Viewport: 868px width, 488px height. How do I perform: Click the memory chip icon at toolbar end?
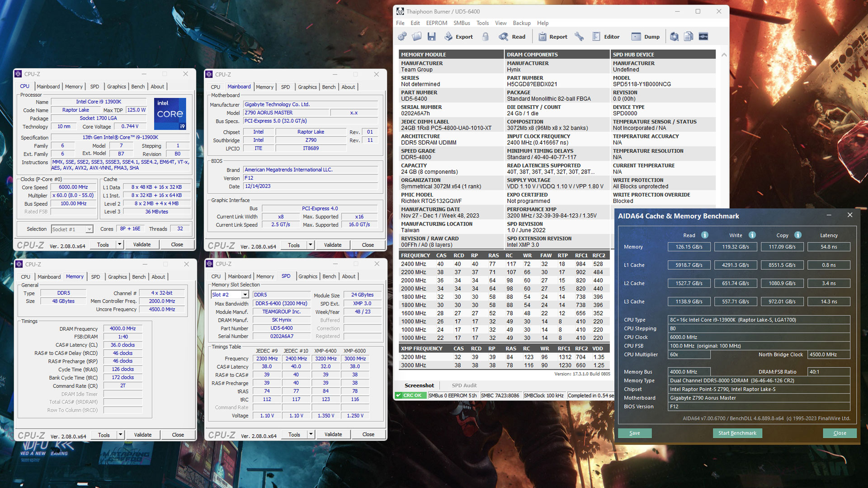pyautogui.click(x=703, y=37)
